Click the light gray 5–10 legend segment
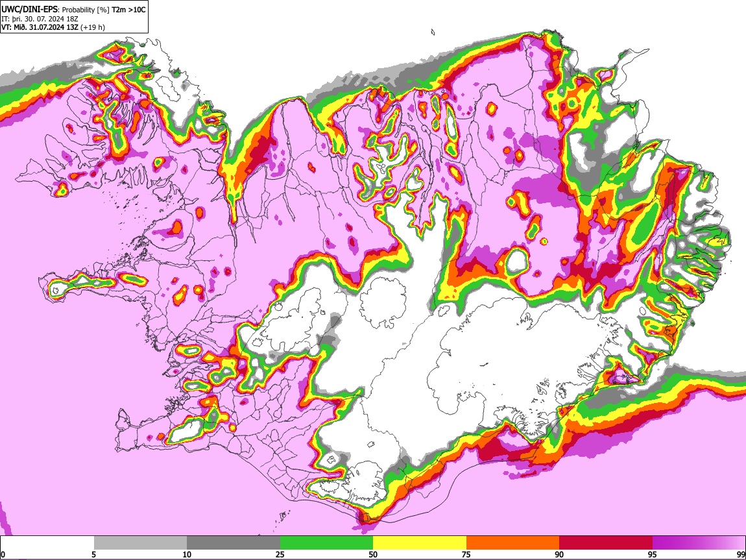This screenshot has width=746, height=560. click(x=140, y=543)
